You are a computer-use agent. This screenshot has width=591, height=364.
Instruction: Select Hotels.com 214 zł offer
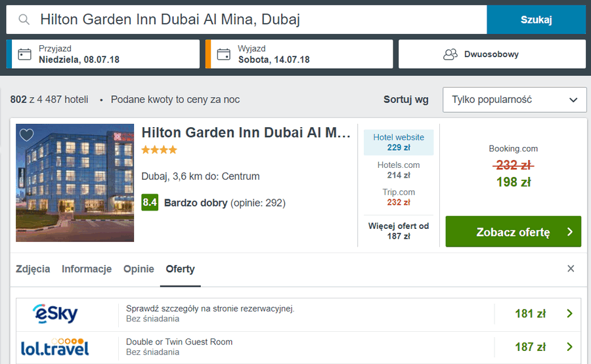pos(399,170)
